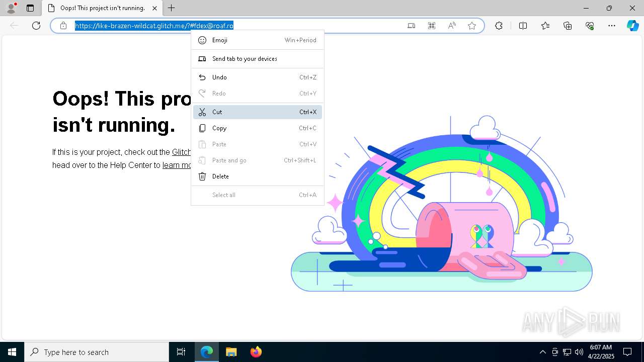The image size is (644, 362).
Task: Click the browser back arrow
Action: click(14, 26)
